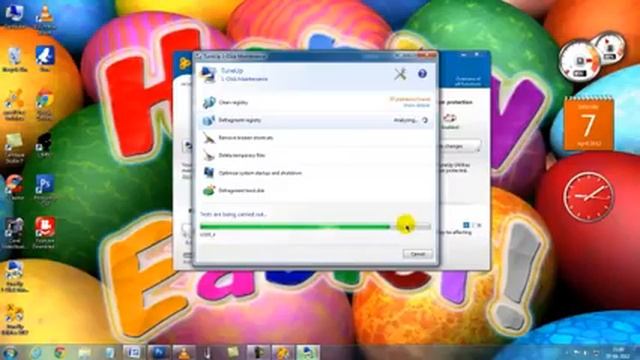The image size is (640, 360).
Task: Open Chrome from the taskbar
Action: 60,352
